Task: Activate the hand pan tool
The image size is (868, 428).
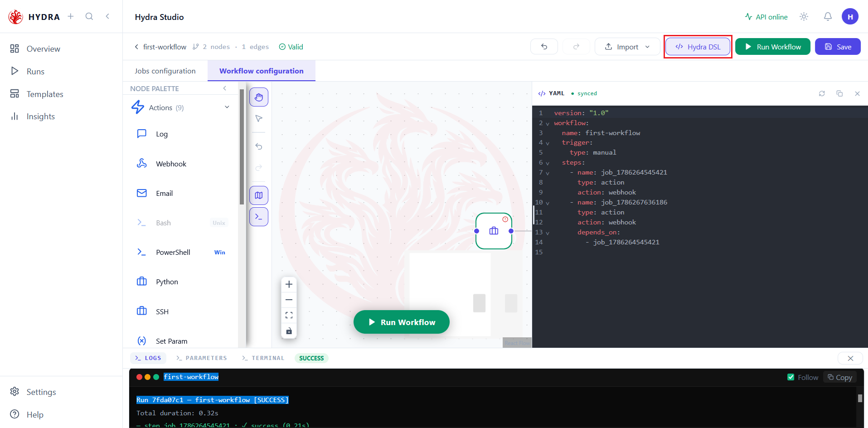Action: click(259, 97)
